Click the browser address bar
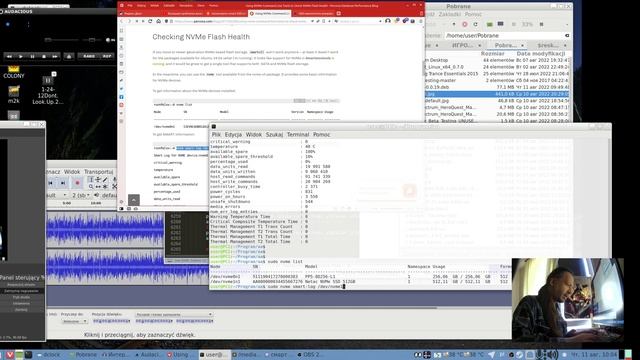 coord(241,21)
